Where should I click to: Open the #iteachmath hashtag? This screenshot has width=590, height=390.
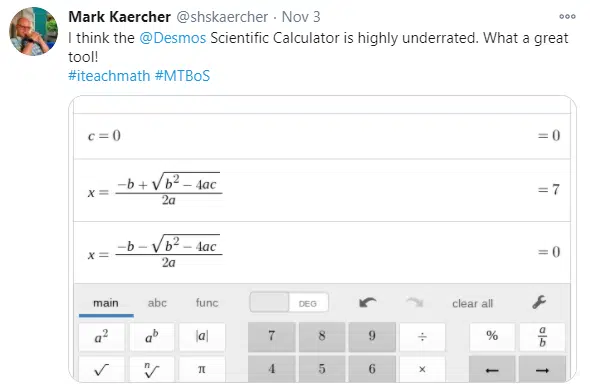point(109,76)
